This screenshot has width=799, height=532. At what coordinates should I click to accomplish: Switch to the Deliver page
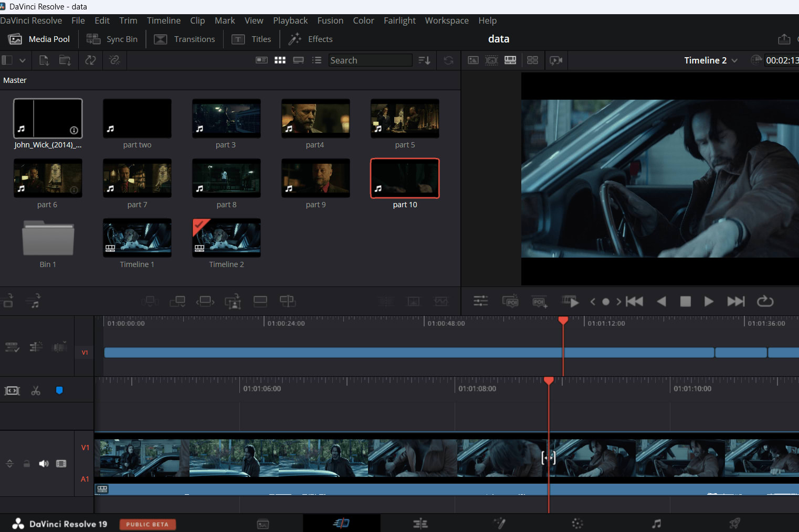[734, 523]
